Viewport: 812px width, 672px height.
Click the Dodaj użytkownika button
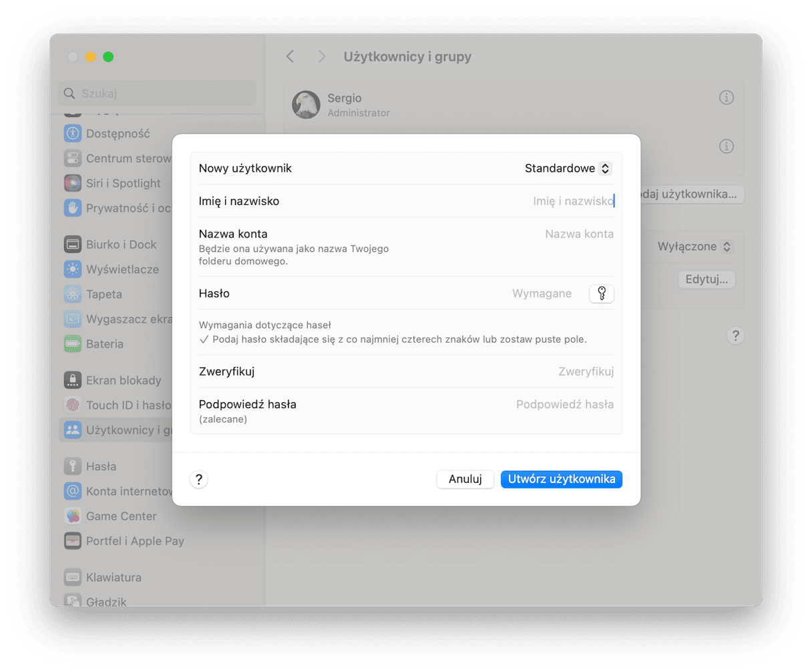(x=692, y=194)
